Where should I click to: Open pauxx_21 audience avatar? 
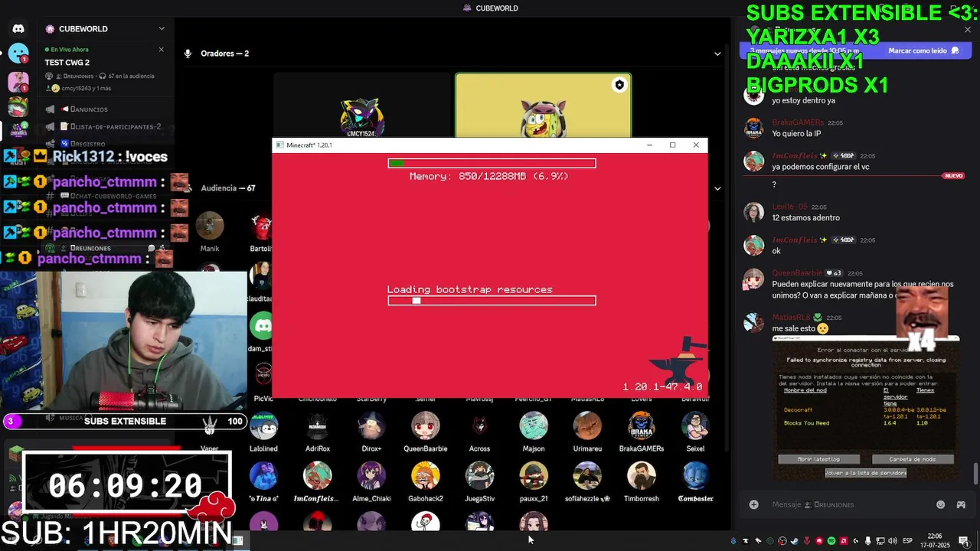[534, 476]
